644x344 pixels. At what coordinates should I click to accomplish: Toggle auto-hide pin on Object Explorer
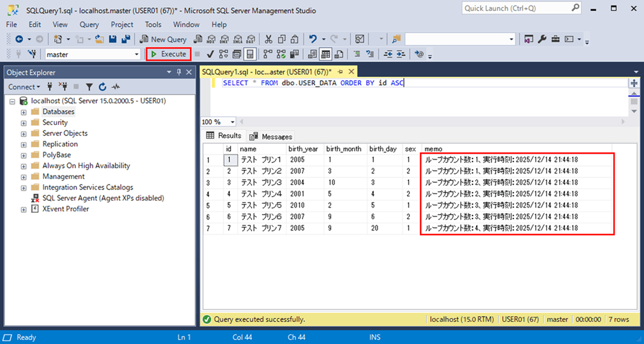[x=179, y=72]
